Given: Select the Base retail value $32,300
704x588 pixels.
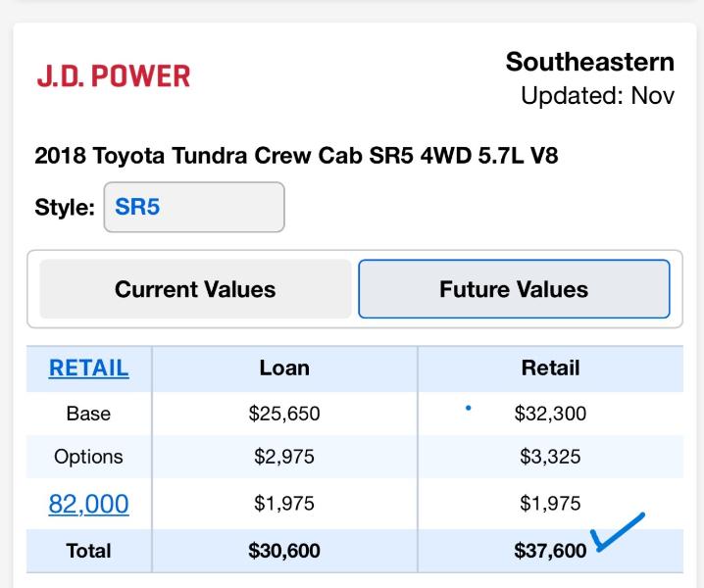Looking at the screenshot, I should (x=550, y=414).
